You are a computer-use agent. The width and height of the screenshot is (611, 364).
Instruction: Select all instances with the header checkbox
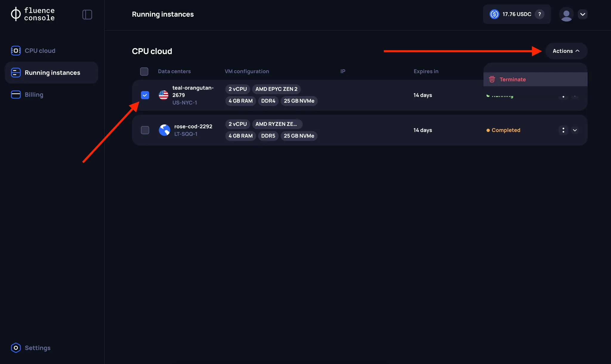point(144,71)
